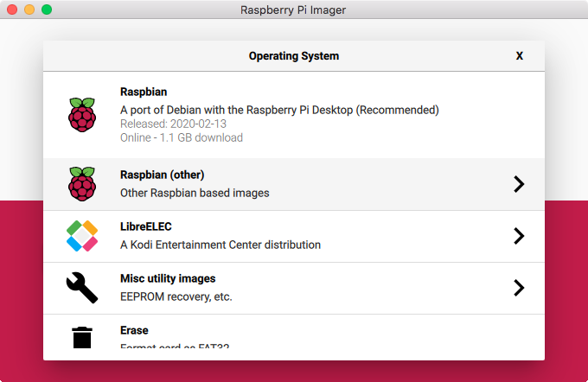Expand Raspbian (other) using its chevron arrow
Screen dimensions: 588x382
coord(519,184)
